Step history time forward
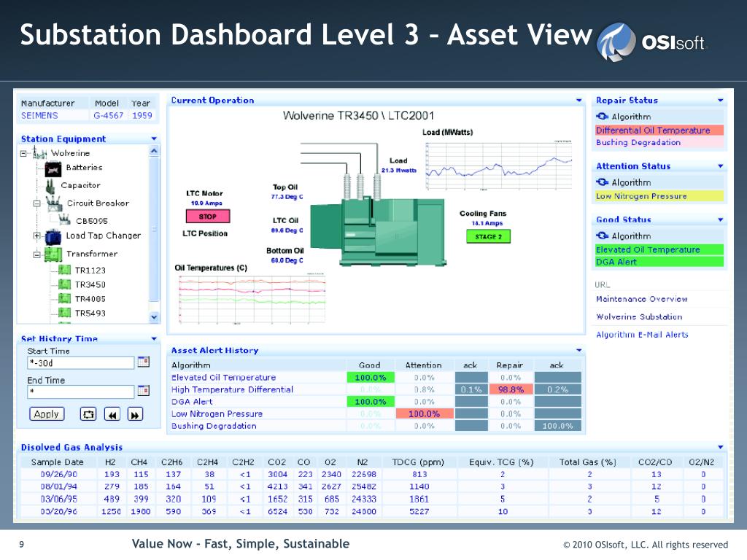 135,414
